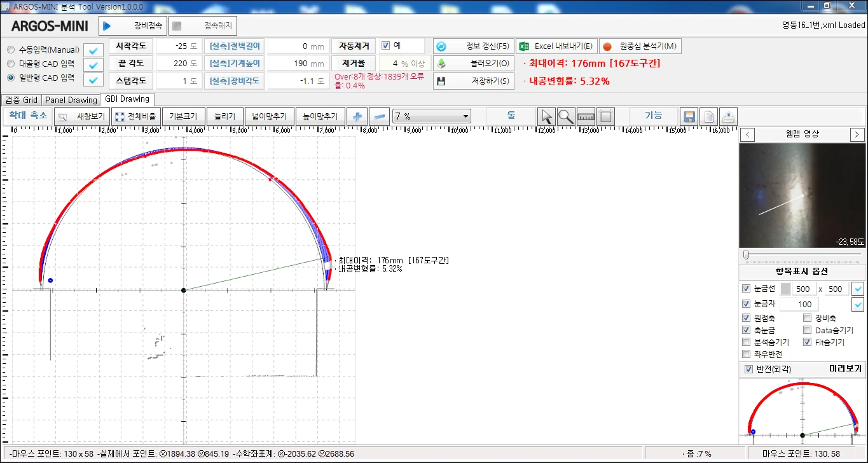The image size is (868, 463).
Task: Toggle the 눈금선 checkbox
Action: click(747, 289)
